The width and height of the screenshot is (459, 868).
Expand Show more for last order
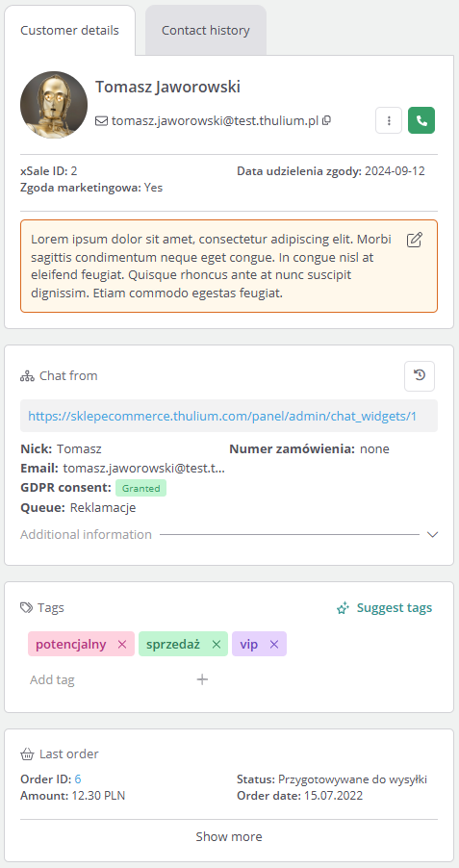[229, 836]
